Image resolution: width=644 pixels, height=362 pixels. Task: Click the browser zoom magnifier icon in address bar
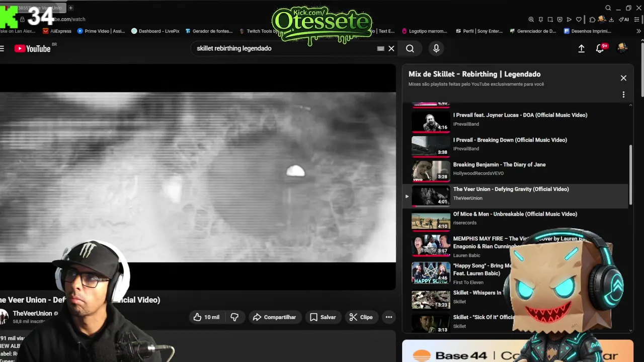pyautogui.click(x=531, y=19)
